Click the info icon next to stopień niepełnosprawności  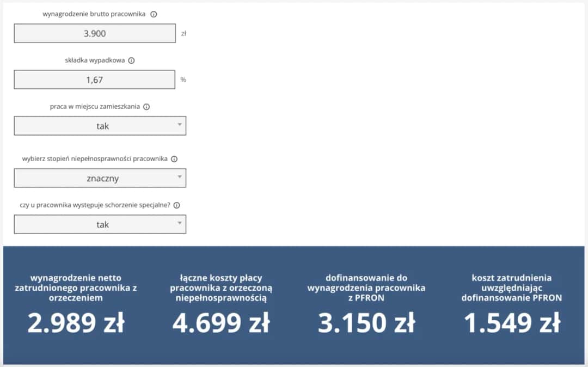pyautogui.click(x=174, y=158)
